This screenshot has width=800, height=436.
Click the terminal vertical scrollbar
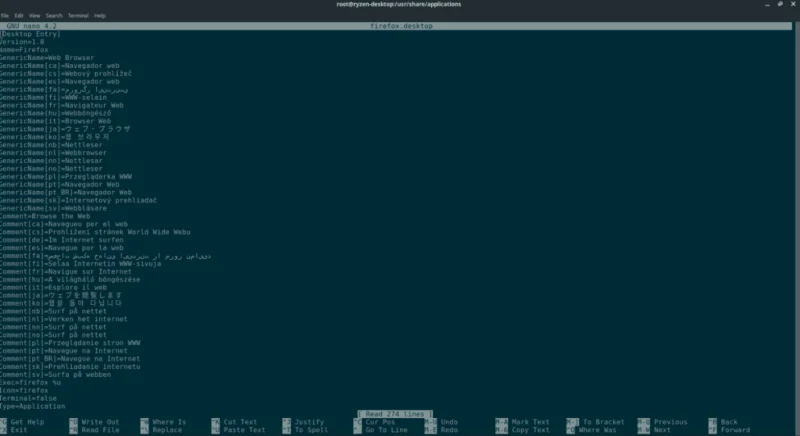(797, 228)
